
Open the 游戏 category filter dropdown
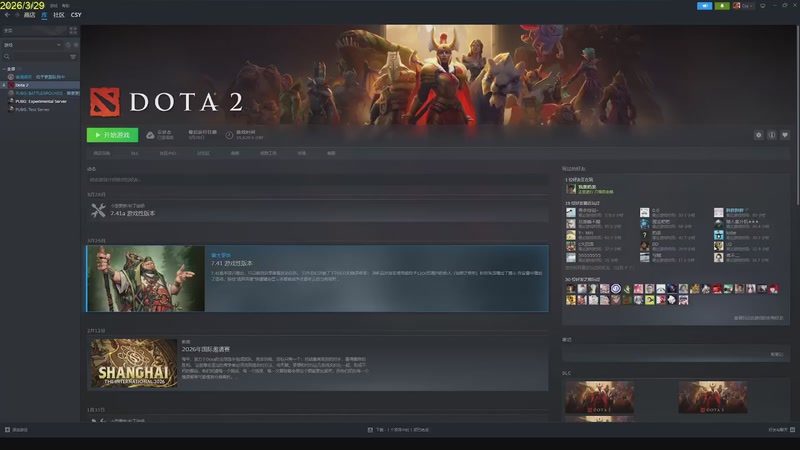pyautogui.click(x=32, y=45)
